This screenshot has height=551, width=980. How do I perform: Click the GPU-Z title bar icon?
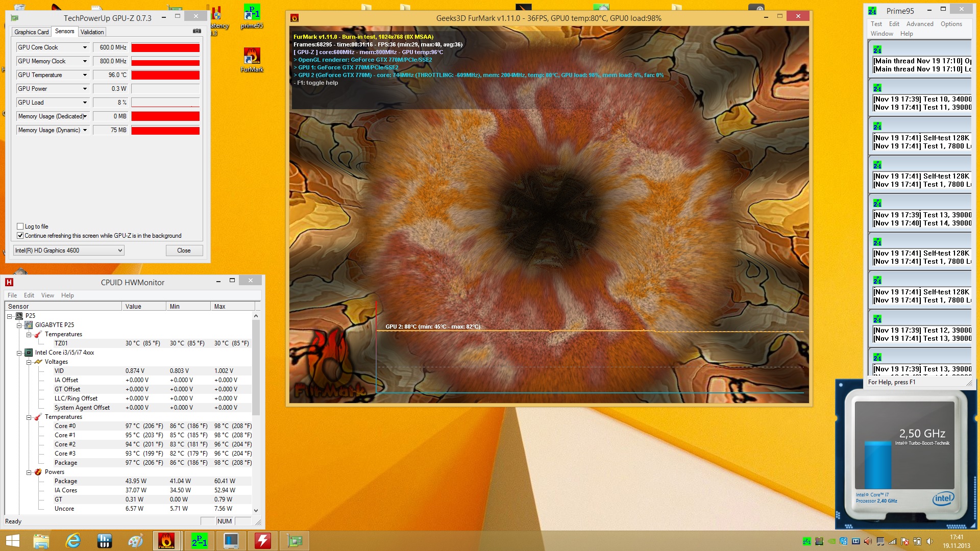(15, 18)
